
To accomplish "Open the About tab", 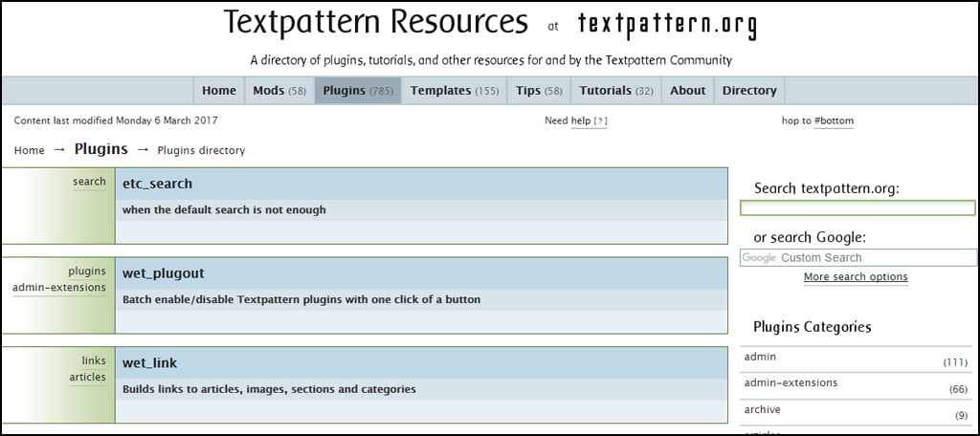I will [x=687, y=91].
